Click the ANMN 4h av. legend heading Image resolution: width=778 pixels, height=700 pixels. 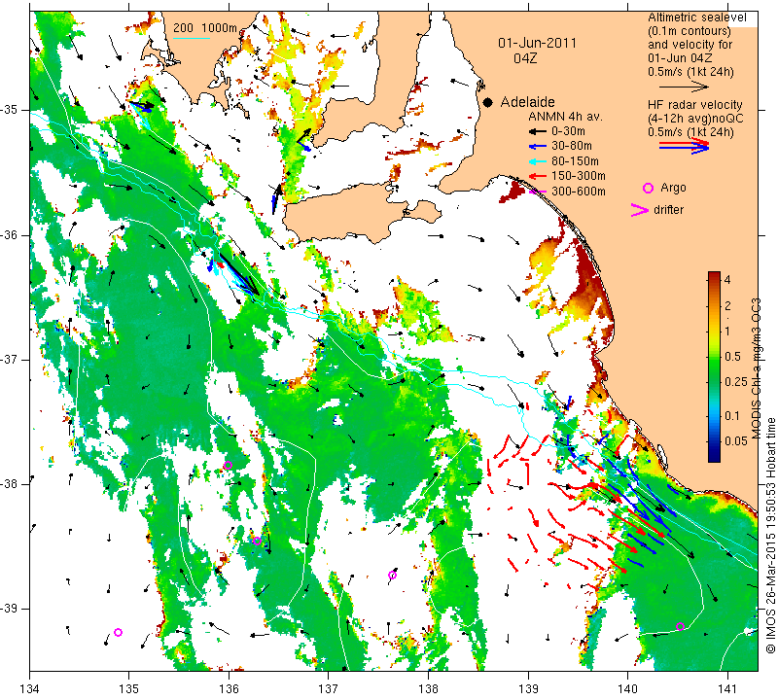click(x=565, y=117)
